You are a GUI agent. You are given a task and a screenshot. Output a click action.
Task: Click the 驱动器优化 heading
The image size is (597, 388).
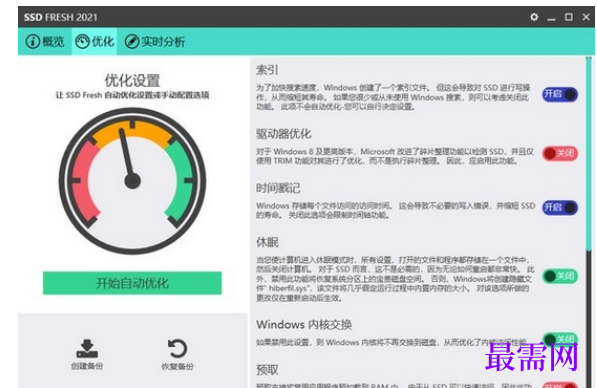(284, 134)
